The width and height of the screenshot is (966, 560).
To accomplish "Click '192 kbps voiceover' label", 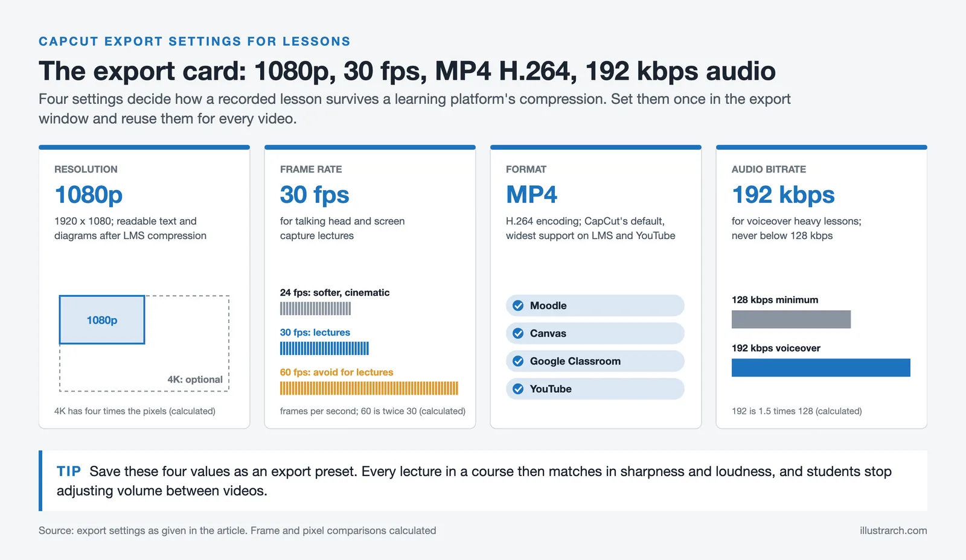I will 776,348.
